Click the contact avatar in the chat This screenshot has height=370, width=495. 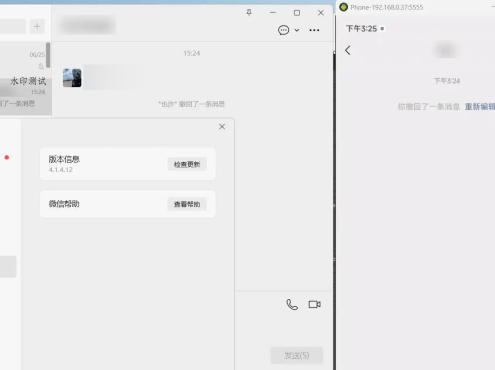pyautogui.click(x=72, y=78)
